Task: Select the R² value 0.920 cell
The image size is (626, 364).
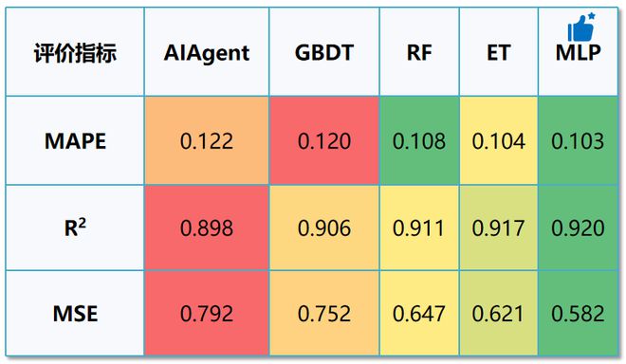Action: click(578, 227)
